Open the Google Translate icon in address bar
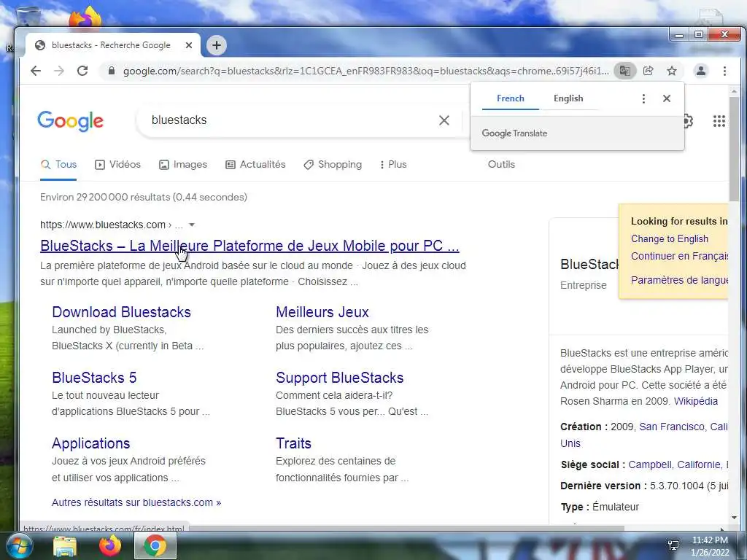The image size is (747, 560). coord(624,71)
